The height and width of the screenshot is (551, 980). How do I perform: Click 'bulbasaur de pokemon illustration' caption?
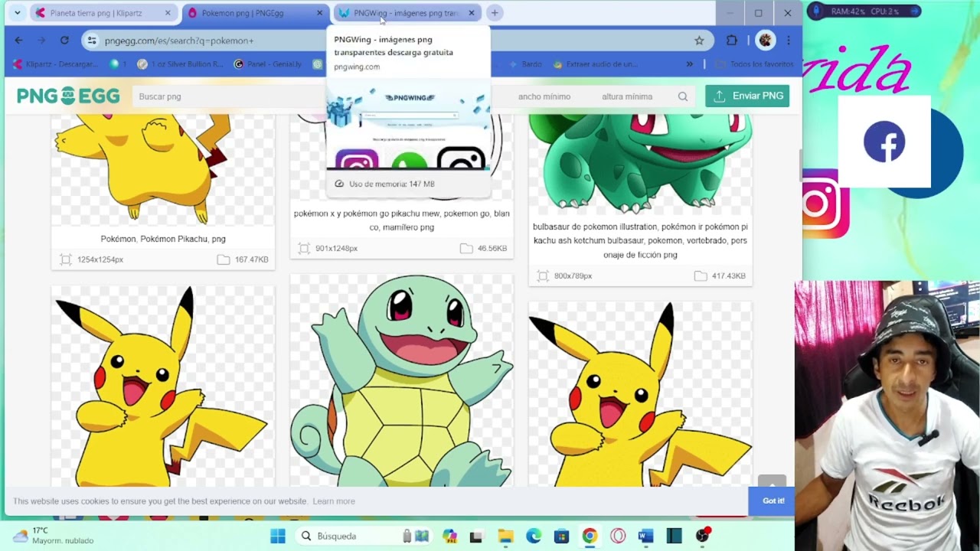pos(641,240)
